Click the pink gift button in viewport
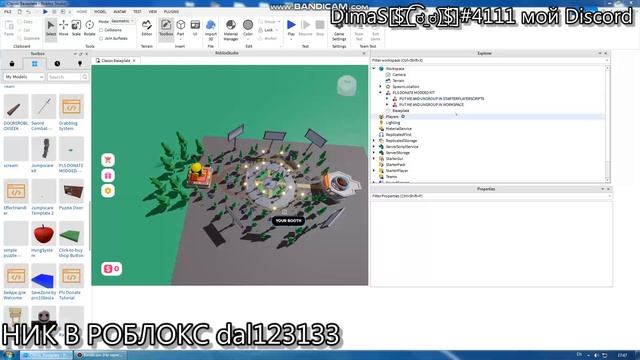The width and height of the screenshot is (640, 360). click(108, 176)
